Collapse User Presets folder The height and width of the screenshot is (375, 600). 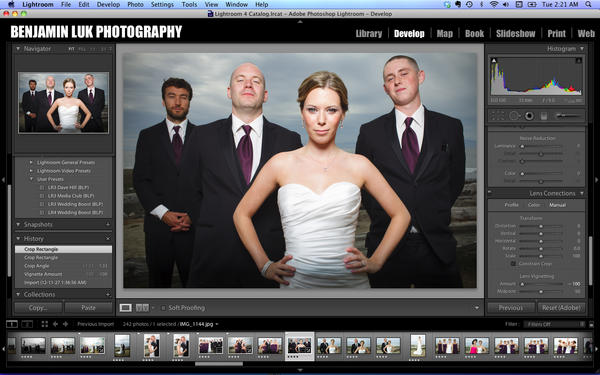(x=31, y=179)
